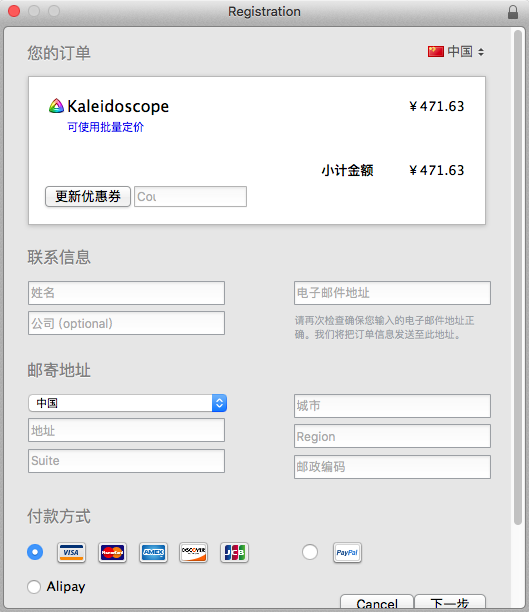529x612 pixels.
Task: Click the China flag icon
Action: 436,52
